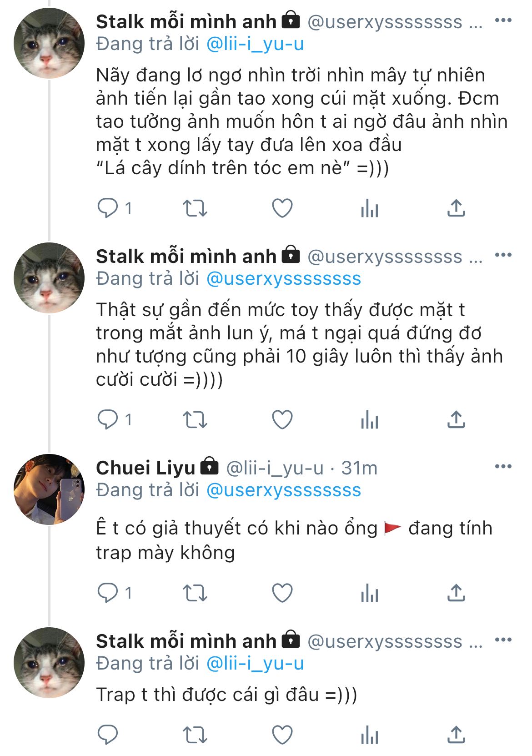532x756 pixels.
Task: Open the @lii-i_yu-u mention in first tweet
Action: [x=255, y=44]
